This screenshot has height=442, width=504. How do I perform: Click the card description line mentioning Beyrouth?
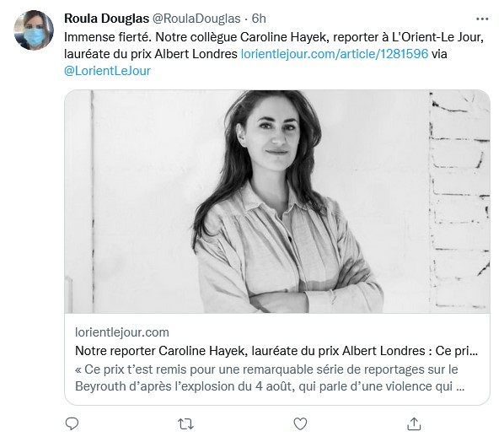pos(270,386)
